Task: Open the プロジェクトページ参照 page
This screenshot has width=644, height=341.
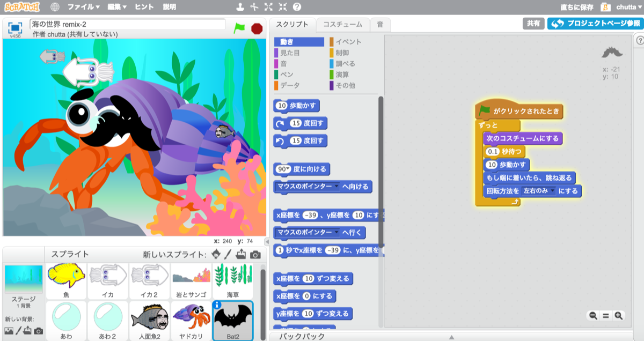Action: pos(596,24)
